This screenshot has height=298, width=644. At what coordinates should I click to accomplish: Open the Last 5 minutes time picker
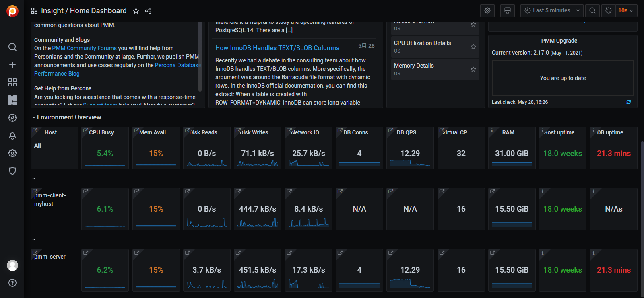(552, 10)
